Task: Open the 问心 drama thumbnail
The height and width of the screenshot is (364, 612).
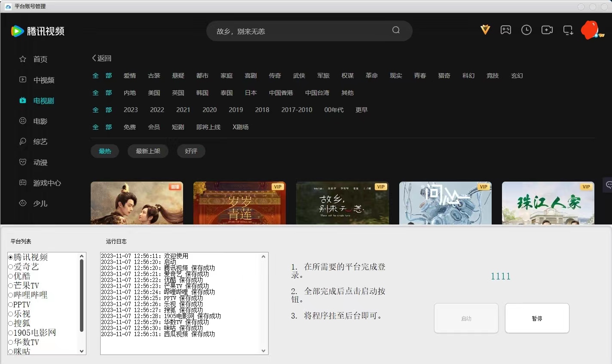Action: pyautogui.click(x=445, y=203)
